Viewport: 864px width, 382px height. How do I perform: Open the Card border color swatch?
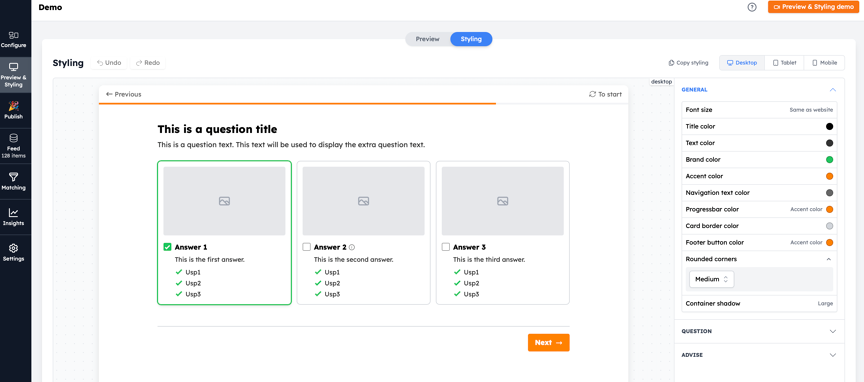[829, 226]
